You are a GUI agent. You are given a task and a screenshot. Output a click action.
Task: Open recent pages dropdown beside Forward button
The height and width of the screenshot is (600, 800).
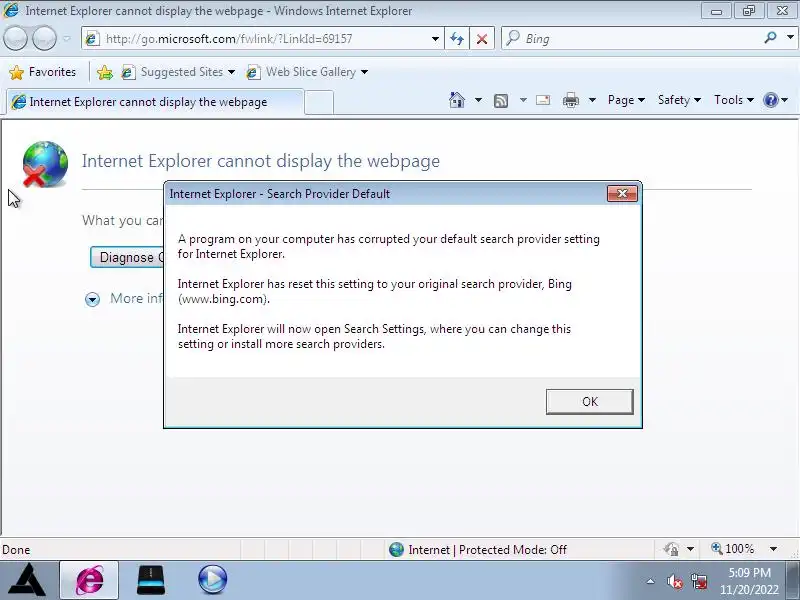[x=67, y=39]
